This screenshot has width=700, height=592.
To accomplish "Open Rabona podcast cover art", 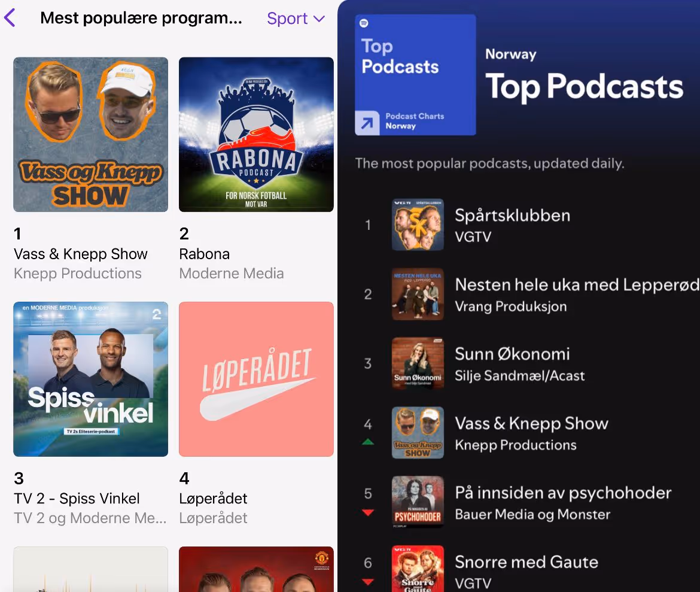I will point(256,135).
